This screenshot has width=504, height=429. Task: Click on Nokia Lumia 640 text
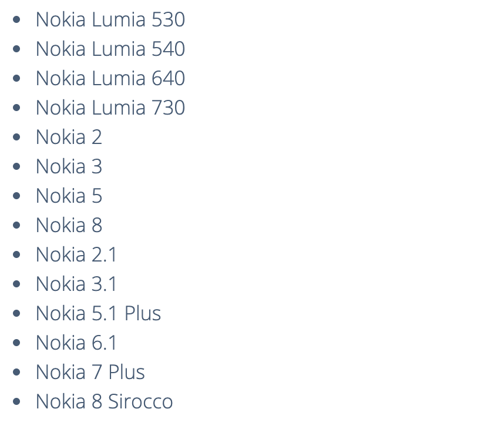(x=110, y=78)
